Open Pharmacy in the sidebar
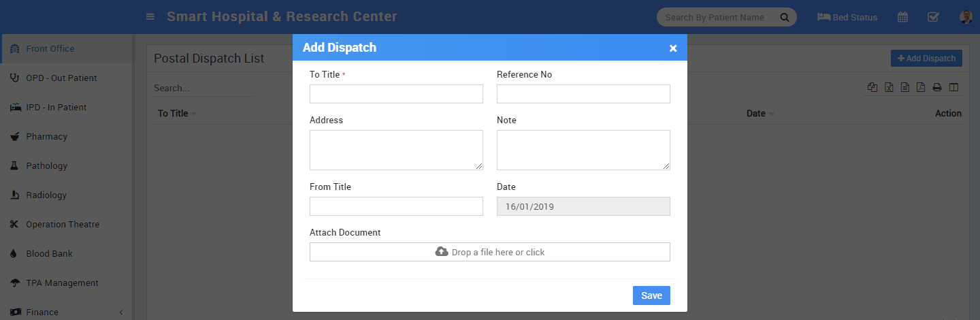 (46, 136)
